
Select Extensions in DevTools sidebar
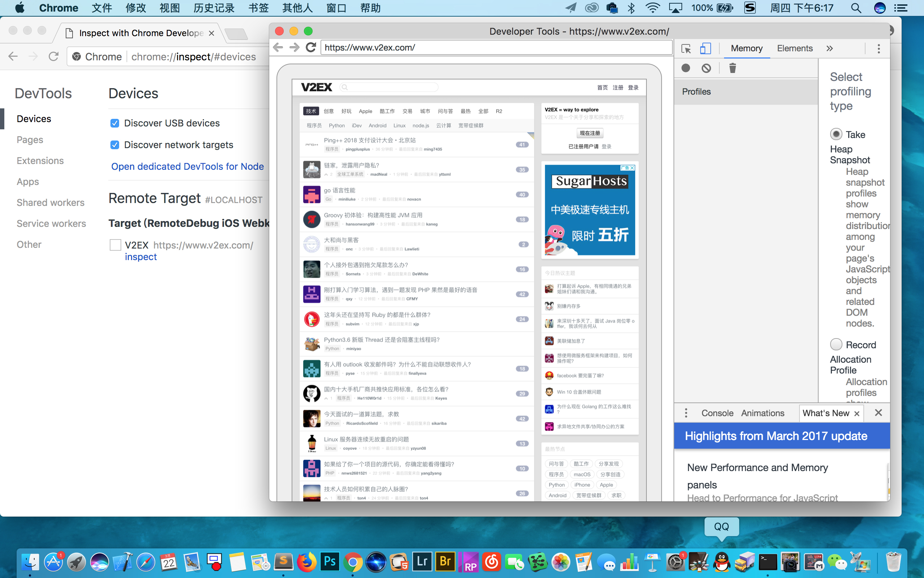coord(40,161)
